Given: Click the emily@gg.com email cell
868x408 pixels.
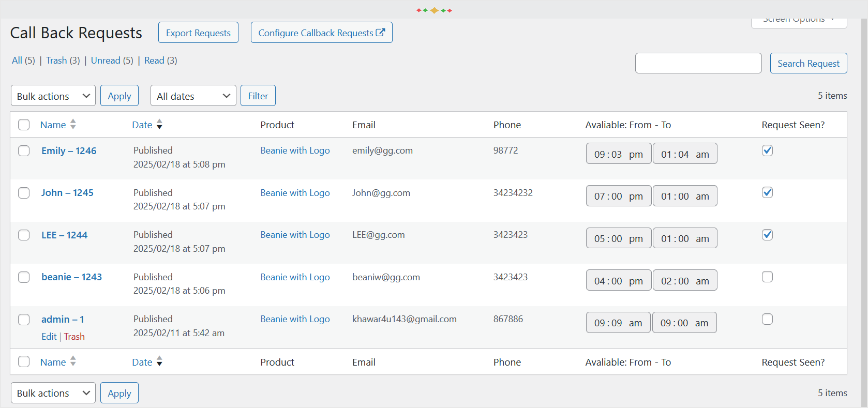Looking at the screenshot, I should (x=383, y=150).
